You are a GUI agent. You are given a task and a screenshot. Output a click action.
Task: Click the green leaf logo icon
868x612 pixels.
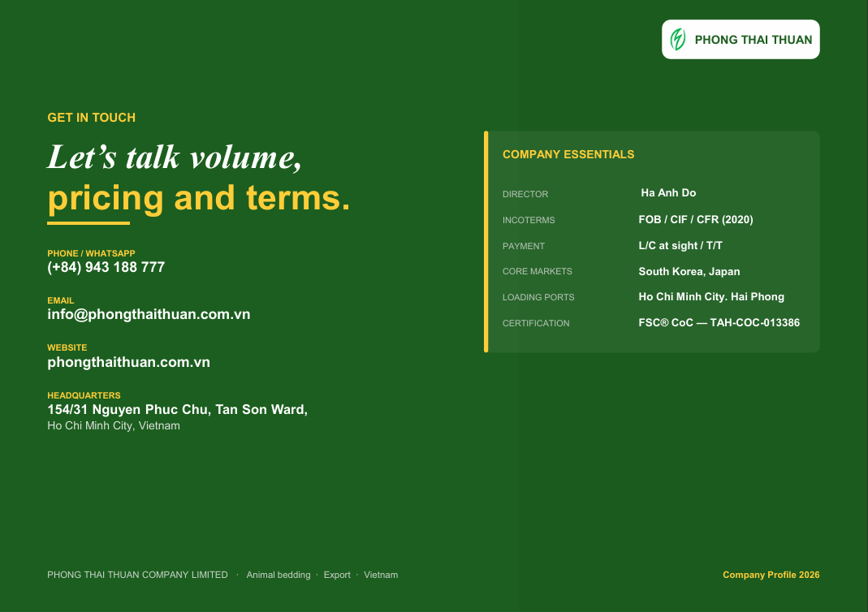tap(678, 39)
